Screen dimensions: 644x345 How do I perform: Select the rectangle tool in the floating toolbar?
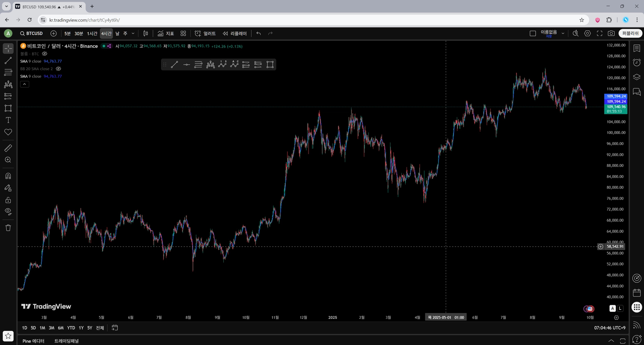coord(270,65)
